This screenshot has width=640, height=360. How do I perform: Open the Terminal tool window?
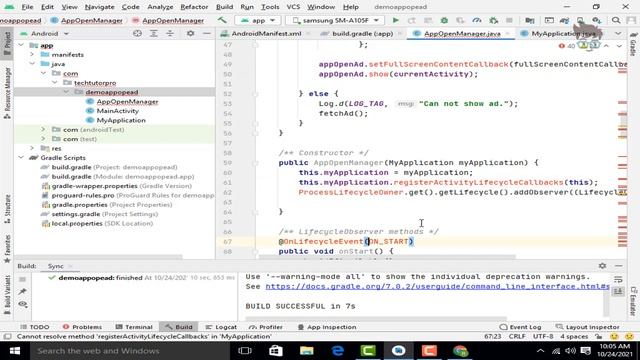coord(134,327)
